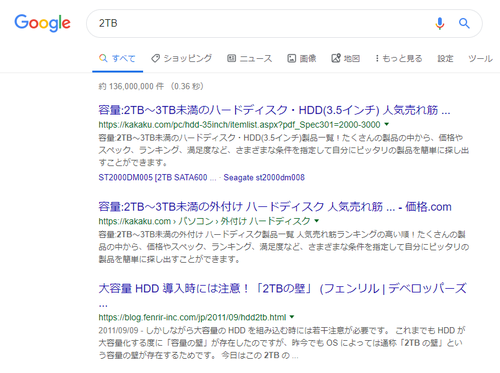Open the 画像 tab

302,58
